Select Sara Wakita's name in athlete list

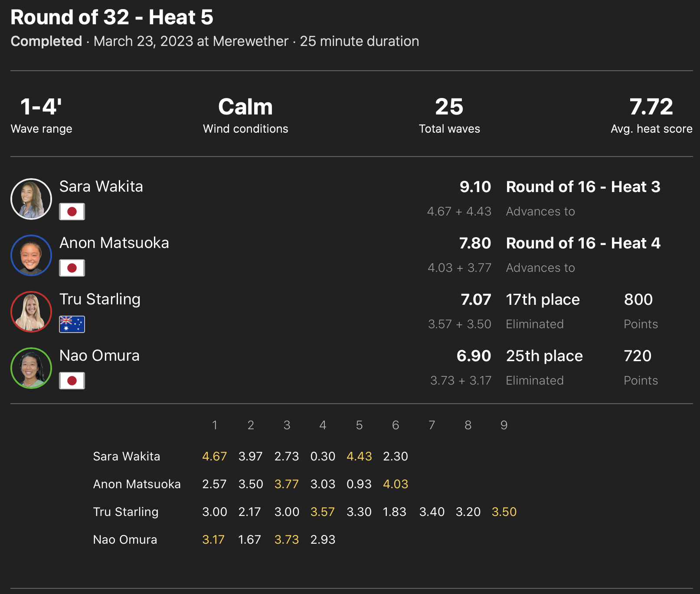101,186
